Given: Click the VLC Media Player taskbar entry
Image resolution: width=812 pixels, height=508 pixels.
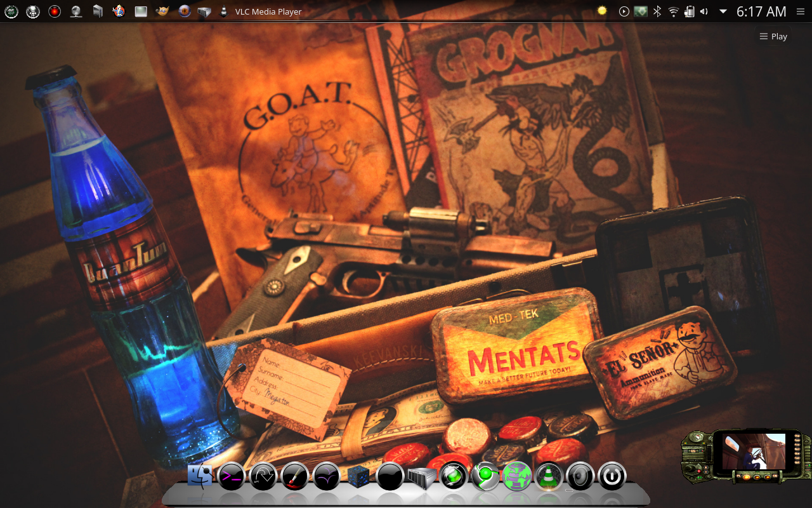Looking at the screenshot, I should coord(261,11).
